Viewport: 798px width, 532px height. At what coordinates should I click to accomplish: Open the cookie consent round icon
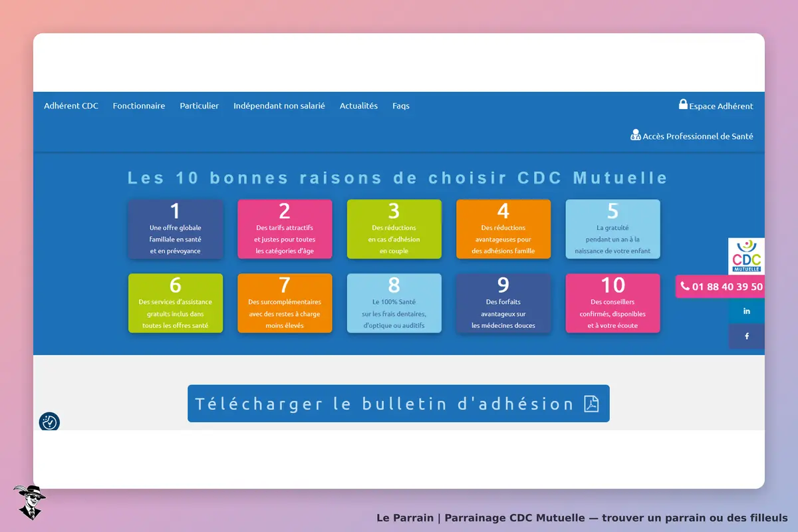tap(49, 422)
